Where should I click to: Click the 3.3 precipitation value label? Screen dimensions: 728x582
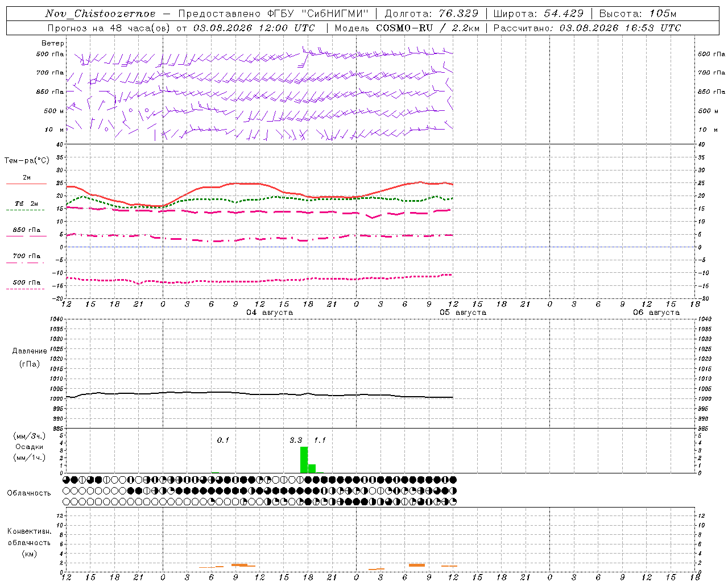point(296,440)
